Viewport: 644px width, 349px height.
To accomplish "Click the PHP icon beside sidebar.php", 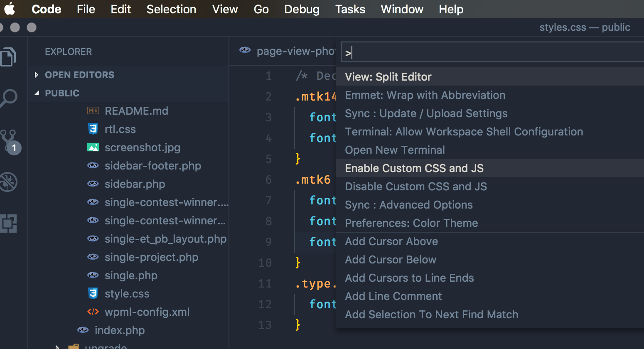I will (x=93, y=184).
